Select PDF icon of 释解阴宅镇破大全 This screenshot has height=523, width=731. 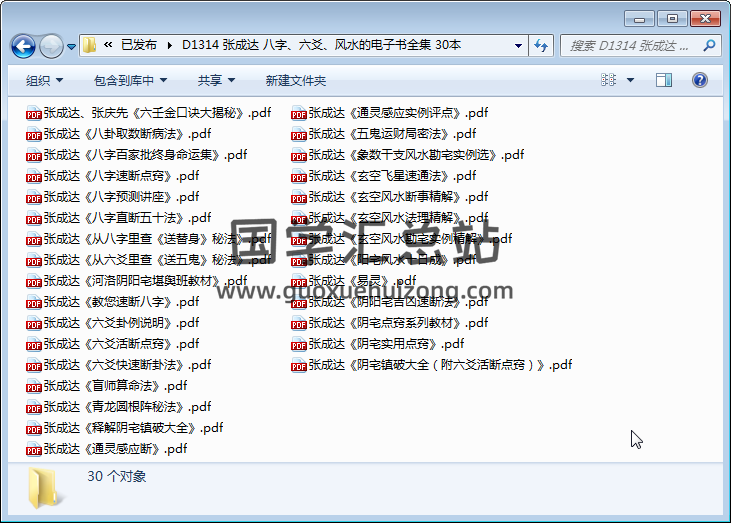click(x=34, y=428)
